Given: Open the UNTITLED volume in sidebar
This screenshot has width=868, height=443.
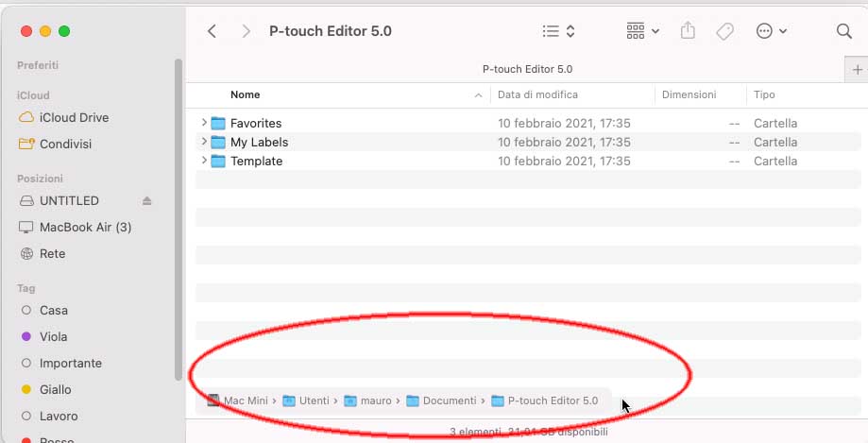Looking at the screenshot, I should (x=69, y=200).
